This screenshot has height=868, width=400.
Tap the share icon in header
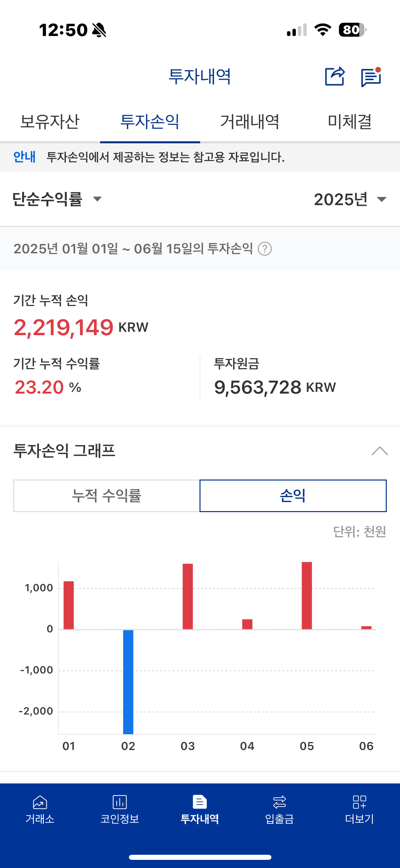335,76
